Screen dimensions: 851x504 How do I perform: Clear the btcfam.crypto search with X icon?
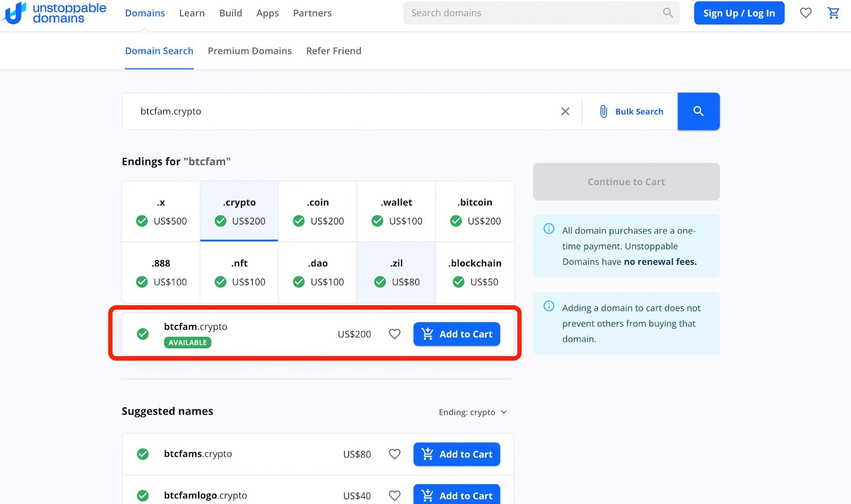coord(565,111)
